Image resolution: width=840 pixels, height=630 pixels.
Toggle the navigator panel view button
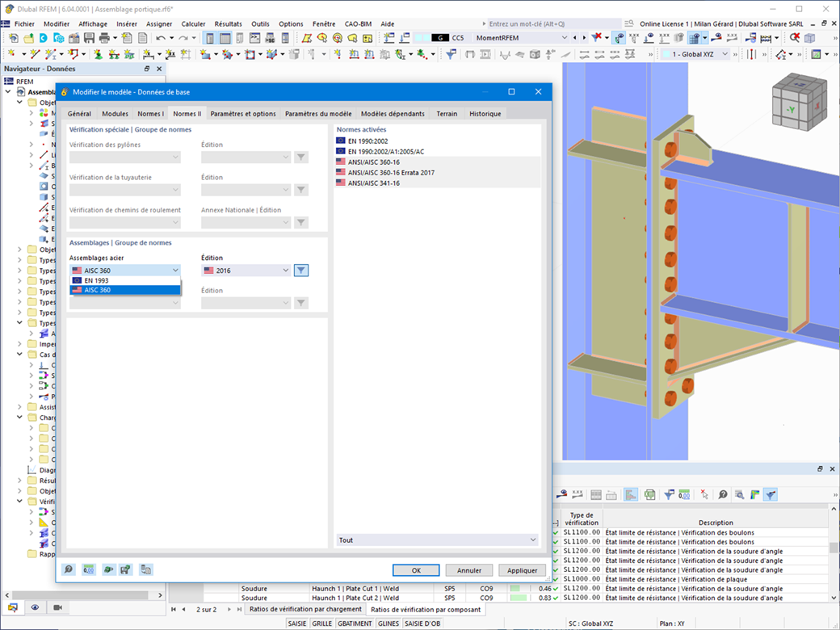click(210, 37)
